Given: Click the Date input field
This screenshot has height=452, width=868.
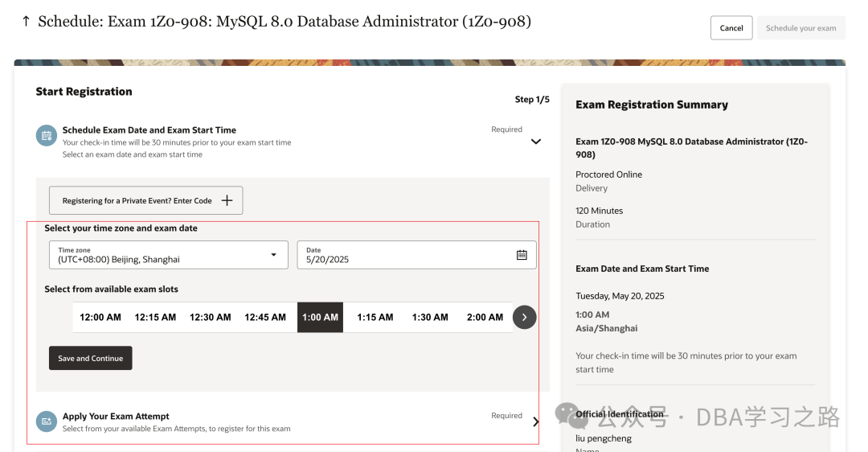Looking at the screenshot, I should 416,255.
